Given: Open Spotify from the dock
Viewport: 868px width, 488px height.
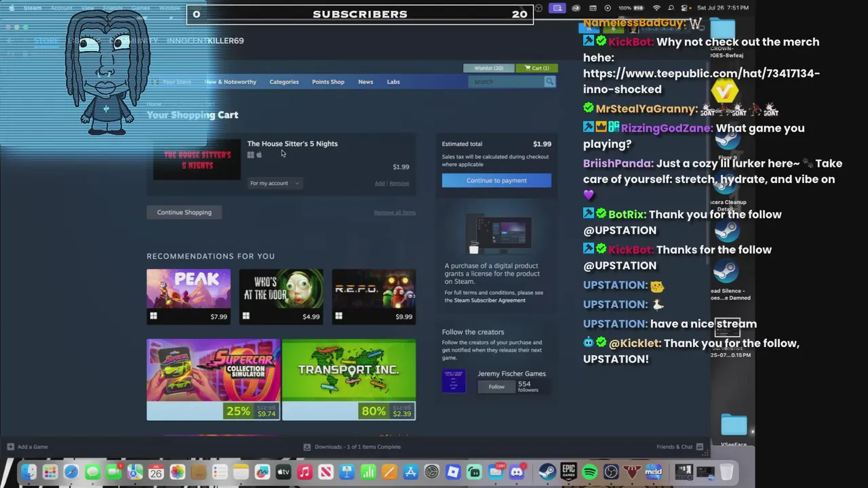Looking at the screenshot, I should 589,472.
